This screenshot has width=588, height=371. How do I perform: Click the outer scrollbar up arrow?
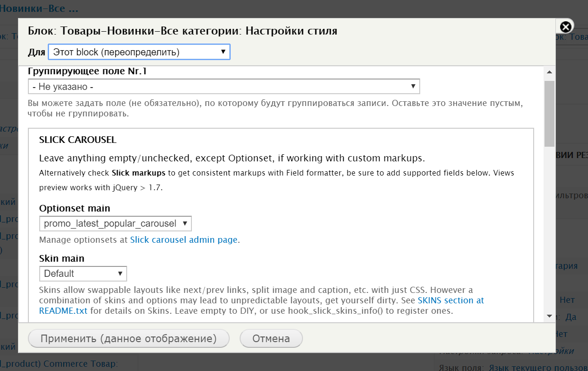click(x=549, y=71)
